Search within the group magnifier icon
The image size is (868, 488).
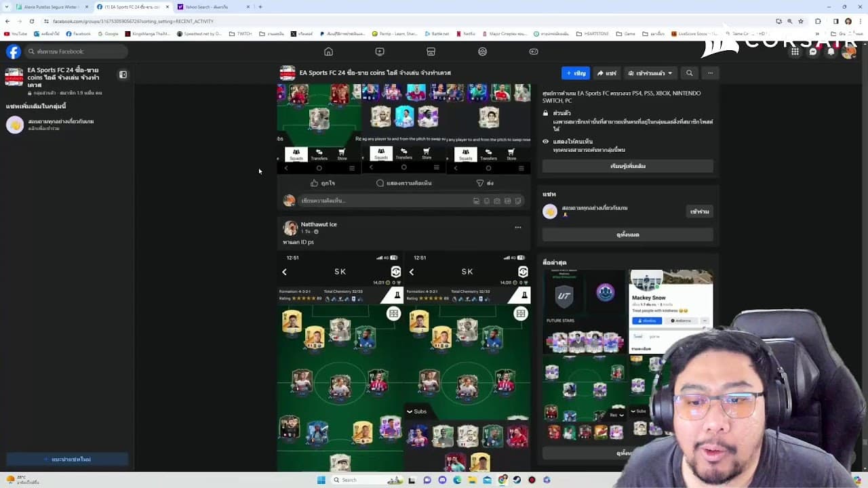689,73
